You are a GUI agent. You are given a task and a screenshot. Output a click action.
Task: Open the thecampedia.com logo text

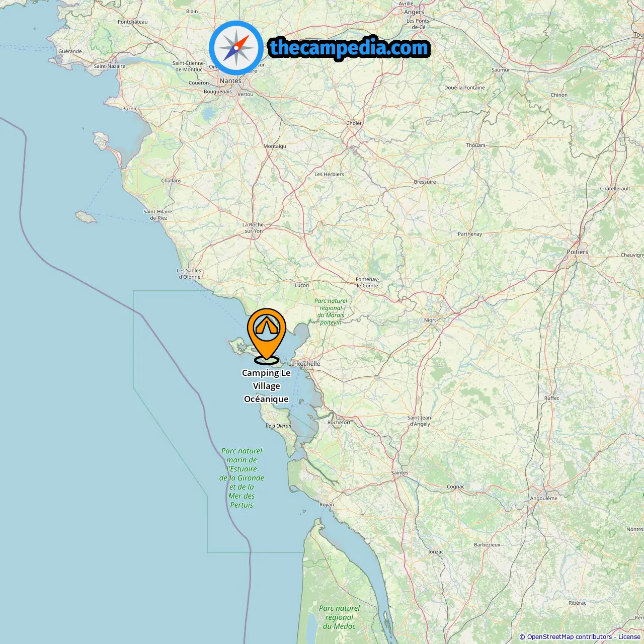349,48
